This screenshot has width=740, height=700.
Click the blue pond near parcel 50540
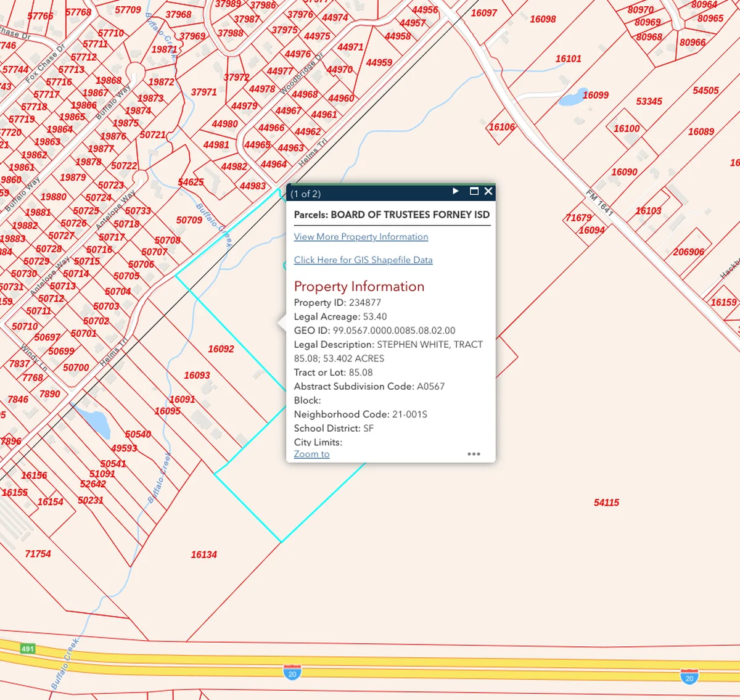(96, 421)
